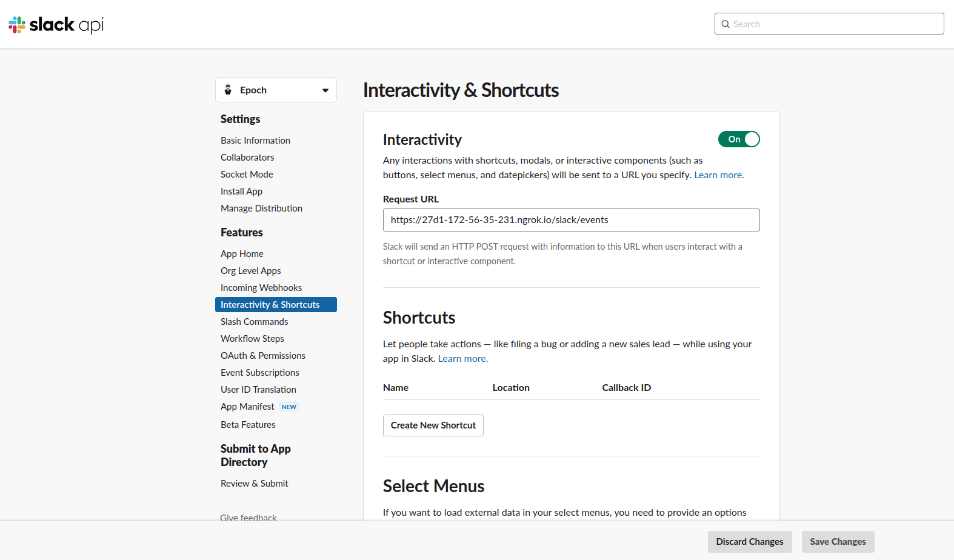The image size is (954, 560).
Task: Go to Beta Features
Action: (248, 425)
